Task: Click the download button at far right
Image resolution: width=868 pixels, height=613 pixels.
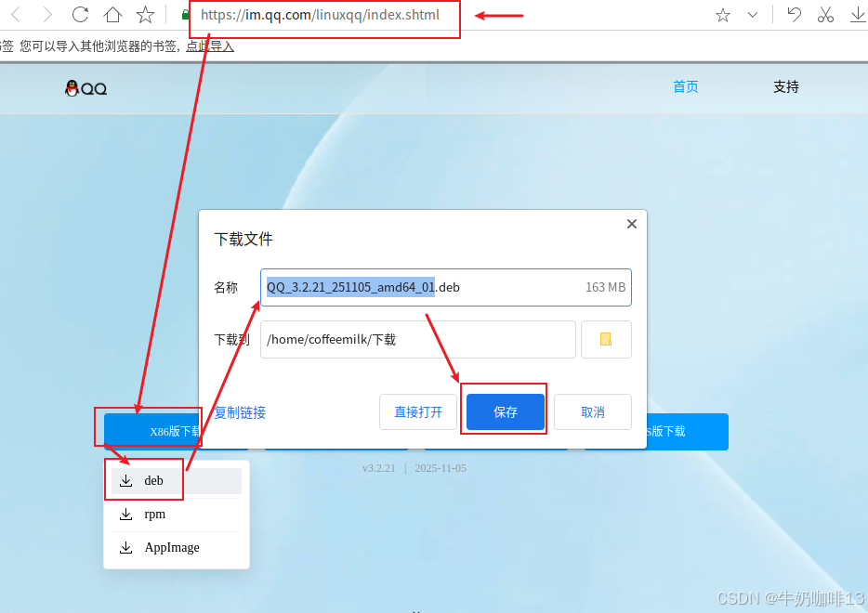Action: tap(688, 432)
